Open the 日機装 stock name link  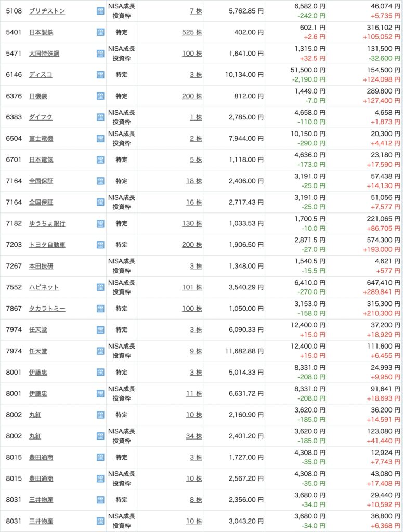38,96
